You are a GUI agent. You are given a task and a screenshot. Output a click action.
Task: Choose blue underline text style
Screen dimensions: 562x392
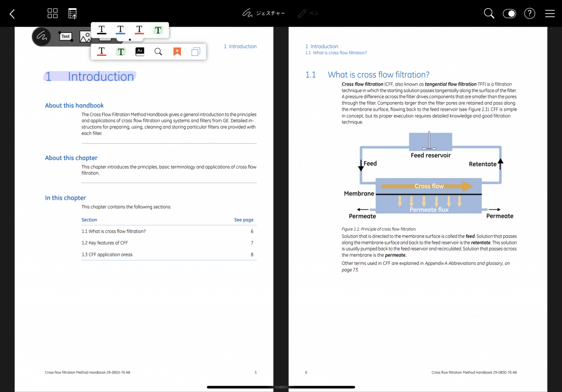[120, 30]
